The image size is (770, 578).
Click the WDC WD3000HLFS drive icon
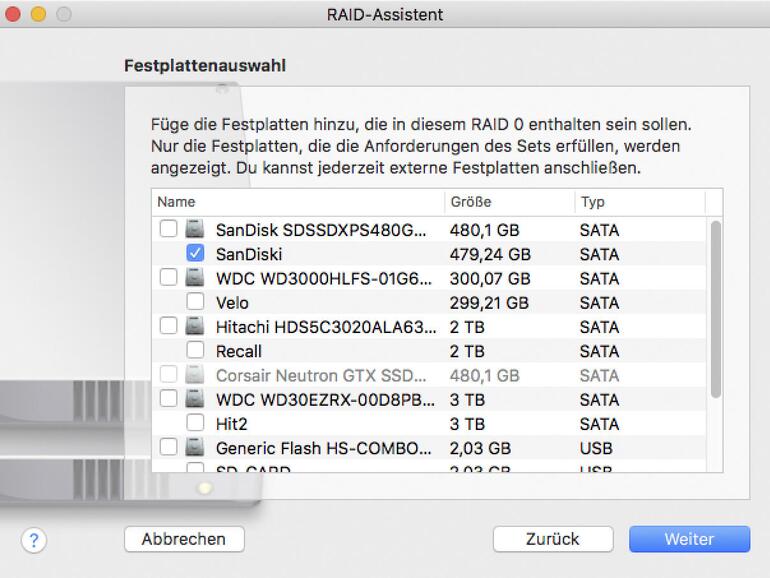point(194,278)
